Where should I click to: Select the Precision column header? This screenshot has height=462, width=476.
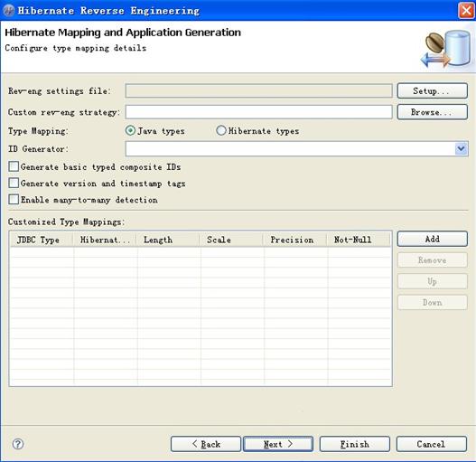pyautogui.click(x=295, y=240)
